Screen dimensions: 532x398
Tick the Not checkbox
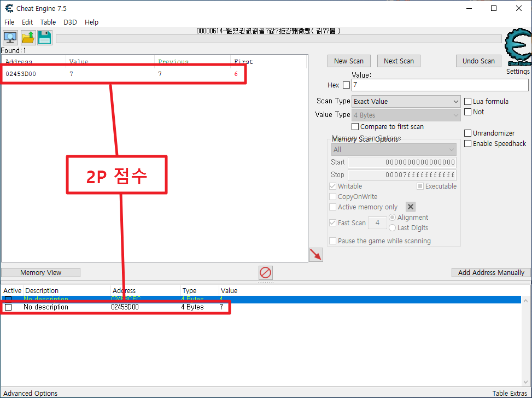pos(467,112)
